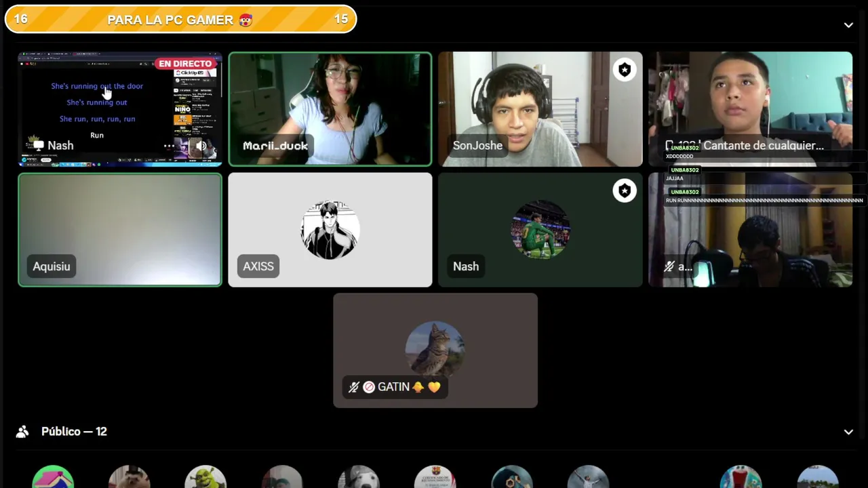868x488 pixels.
Task: Focus SonJoshe's webcam tile
Action: 540,109
